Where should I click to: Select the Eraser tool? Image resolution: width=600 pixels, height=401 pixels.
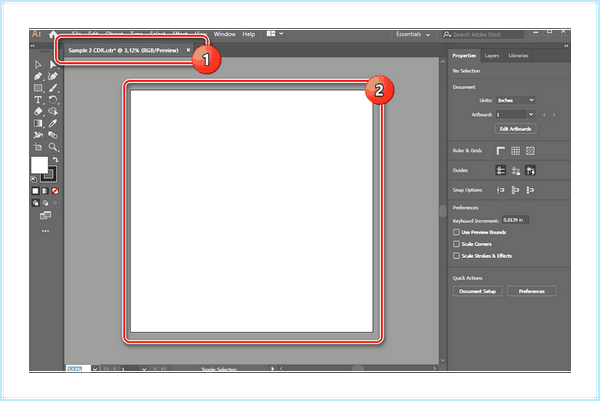point(38,111)
